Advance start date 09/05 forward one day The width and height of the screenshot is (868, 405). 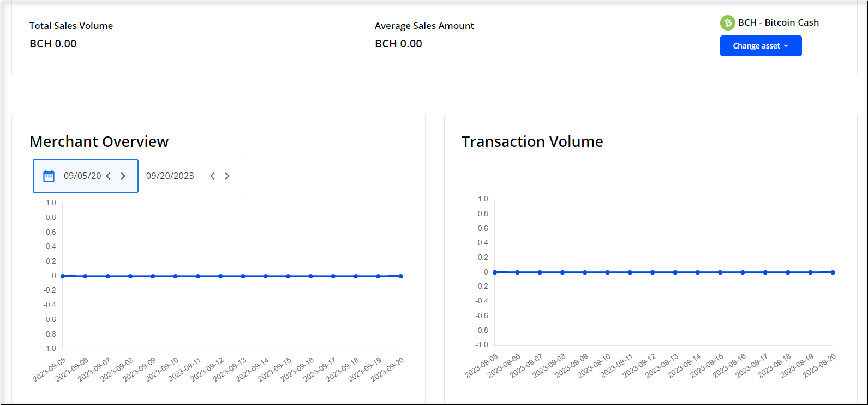coord(123,176)
